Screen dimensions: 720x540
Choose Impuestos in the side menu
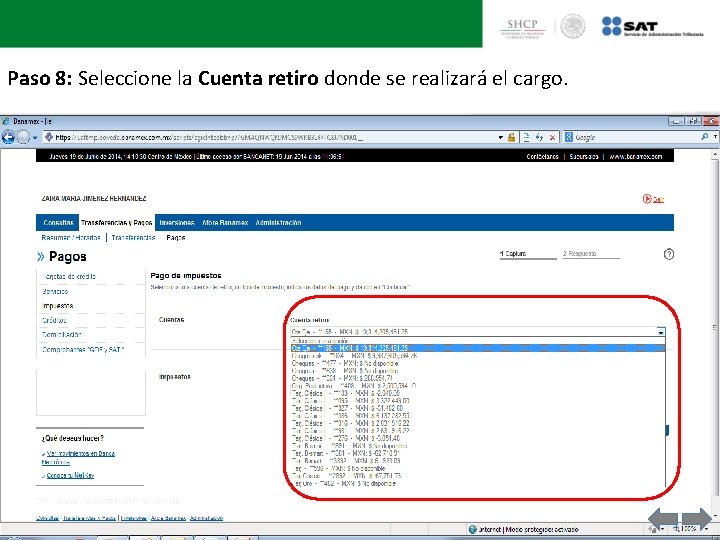click(x=57, y=306)
